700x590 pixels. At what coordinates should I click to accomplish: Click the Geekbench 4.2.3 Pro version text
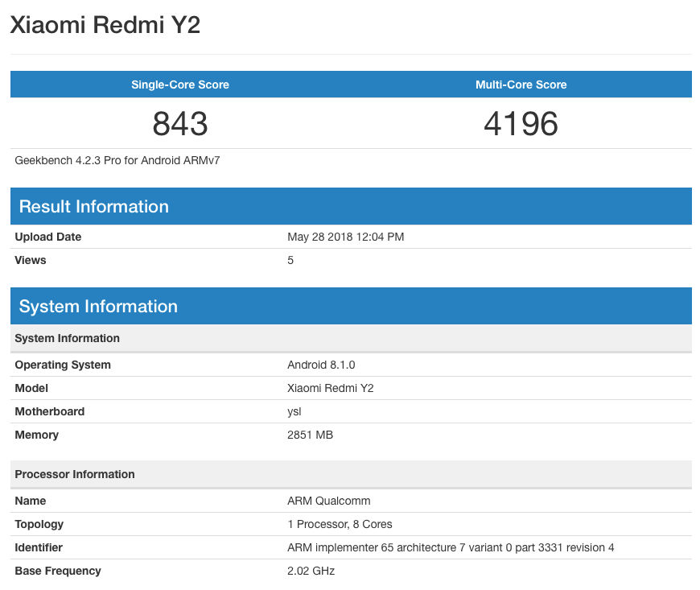(117, 160)
